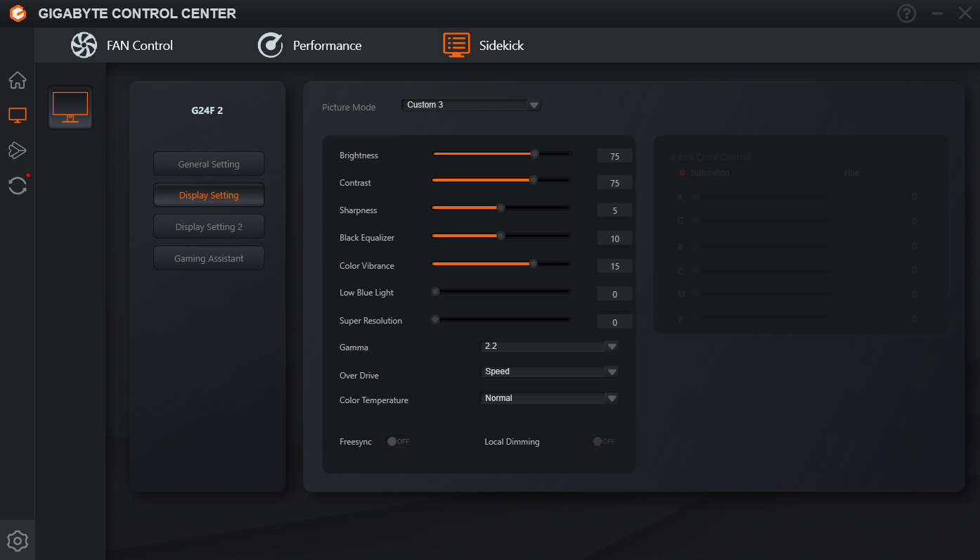Click the Super Resolution slider handle

[435, 319]
